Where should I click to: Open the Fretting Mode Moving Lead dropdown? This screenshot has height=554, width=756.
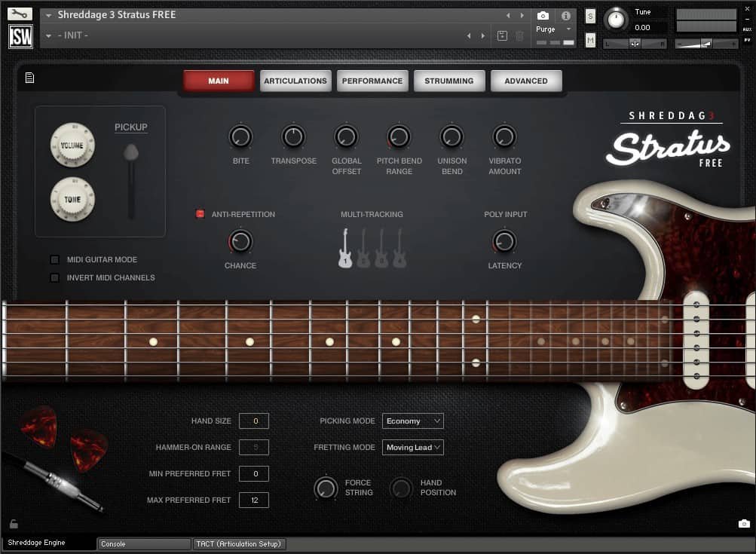pyautogui.click(x=412, y=447)
